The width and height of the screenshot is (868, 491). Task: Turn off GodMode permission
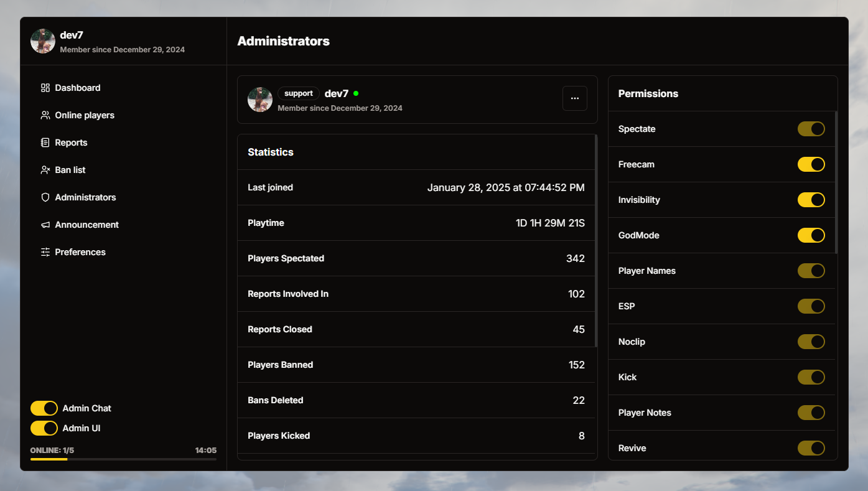811,235
